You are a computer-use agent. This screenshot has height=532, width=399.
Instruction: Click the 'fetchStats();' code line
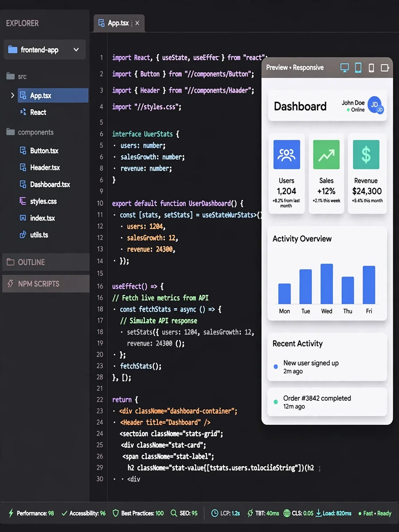pyautogui.click(x=141, y=366)
